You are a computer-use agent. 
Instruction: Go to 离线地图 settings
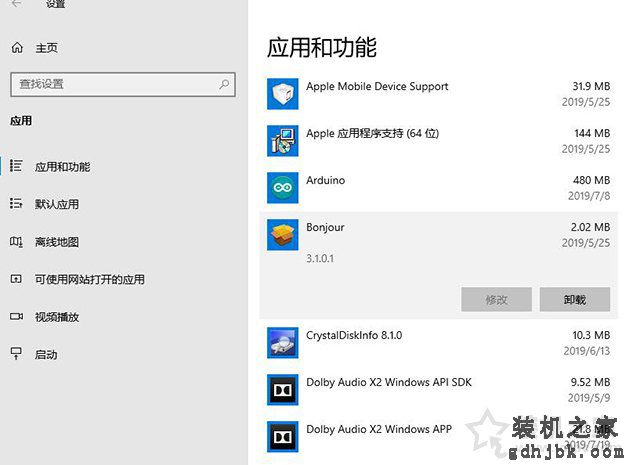57,242
